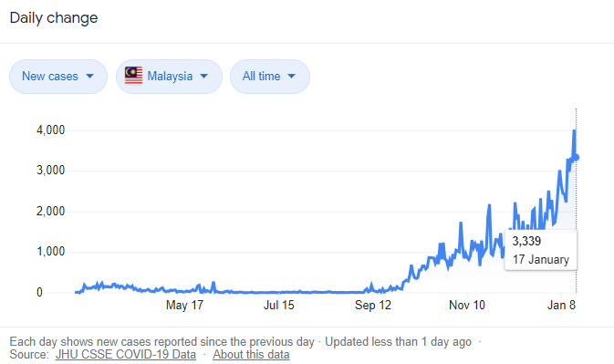Click the Jul 15 axis label
The image size is (614, 364).
[279, 306]
